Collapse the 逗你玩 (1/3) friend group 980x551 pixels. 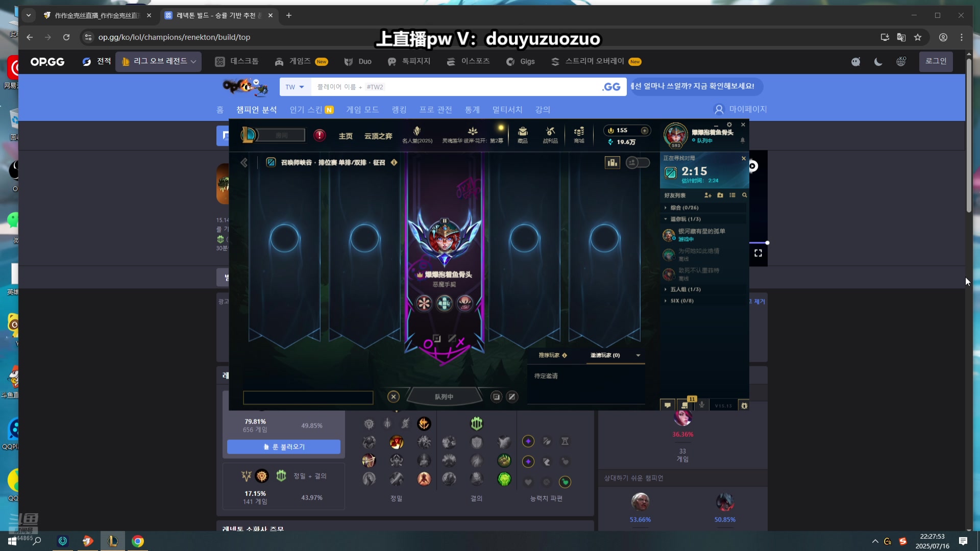703,219
